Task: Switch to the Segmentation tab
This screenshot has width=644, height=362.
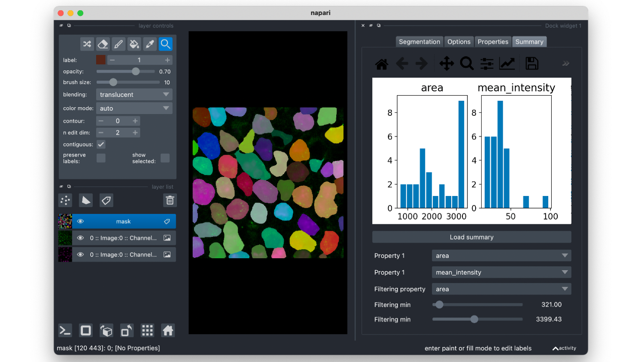Action: tap(419, 42)
